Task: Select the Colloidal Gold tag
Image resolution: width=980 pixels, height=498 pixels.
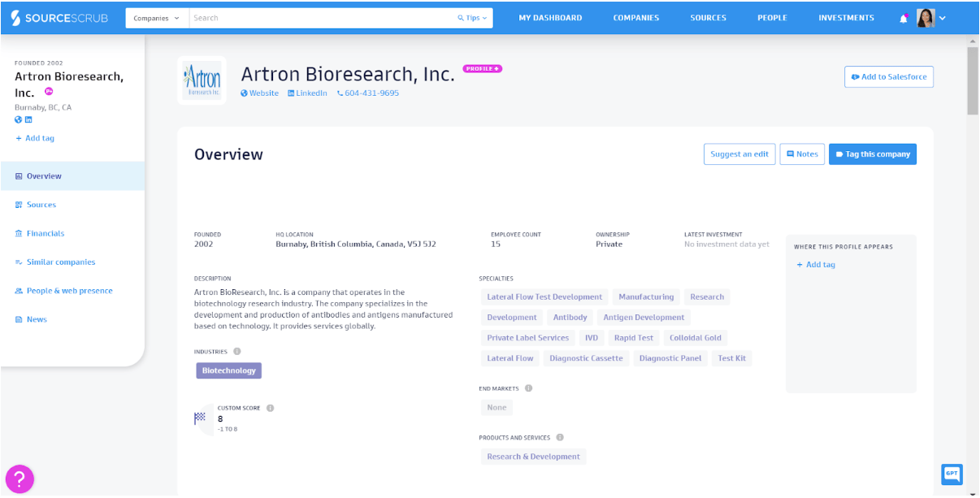Action: pyautogui.click(x=696, y=338)
